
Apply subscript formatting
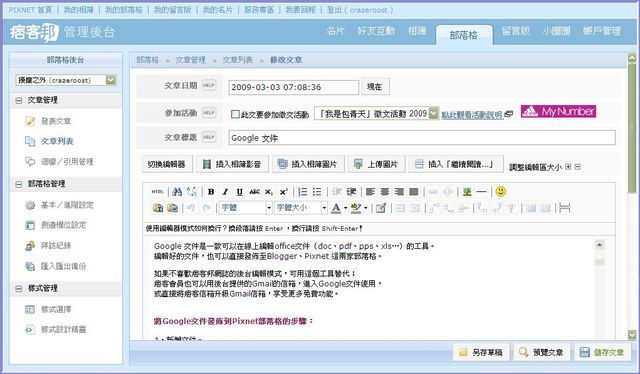[269, 191]
